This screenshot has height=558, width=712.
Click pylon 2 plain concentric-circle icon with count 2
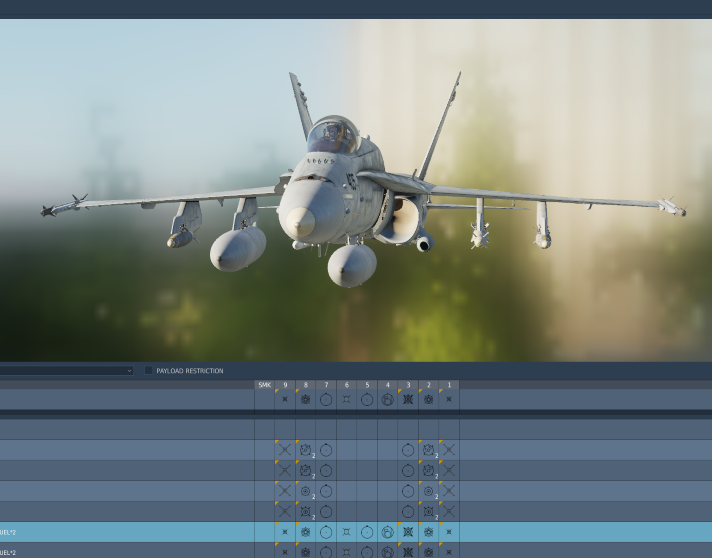click(x=429, y=491)
